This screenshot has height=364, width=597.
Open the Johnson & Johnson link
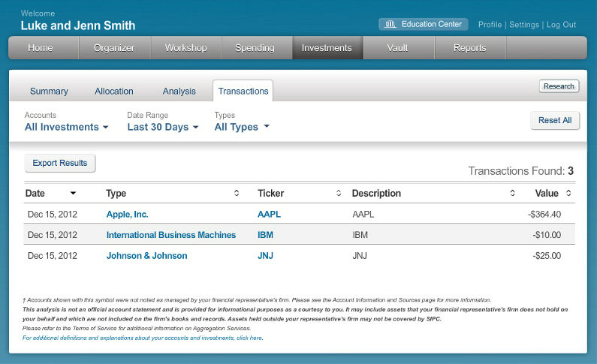click(x=146, y=256)
